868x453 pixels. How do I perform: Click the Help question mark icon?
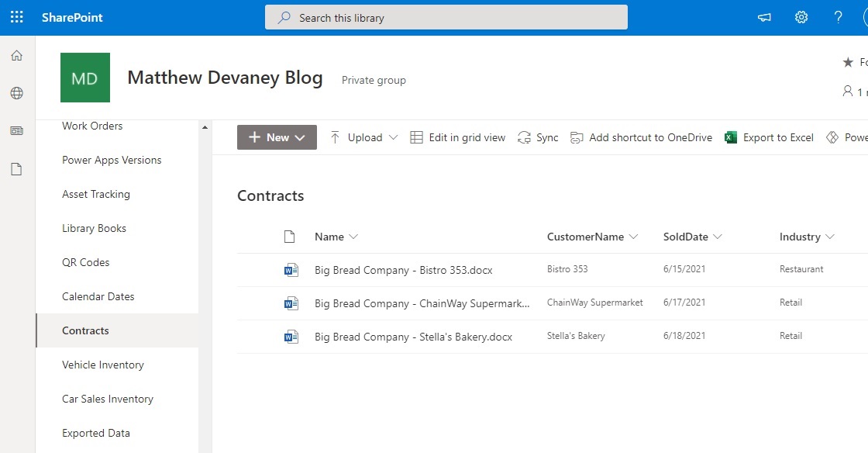point(838,16)
